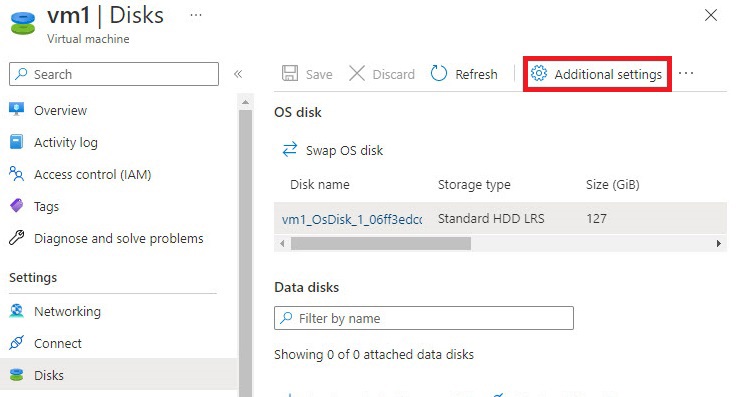This screenshot has height=397, width=740.
Task: Focus the sidebar Search box
Action: [x=114, y=74]
